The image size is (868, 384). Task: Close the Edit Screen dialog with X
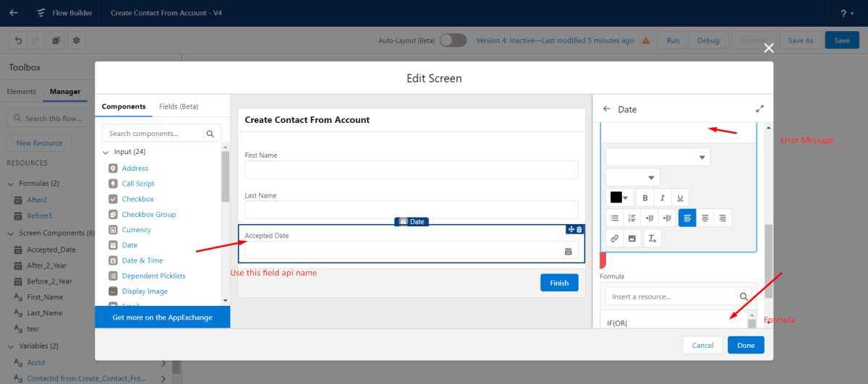coord(769,48)
